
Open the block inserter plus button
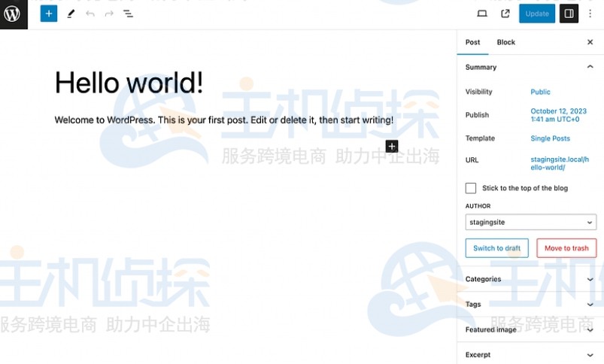49,14
